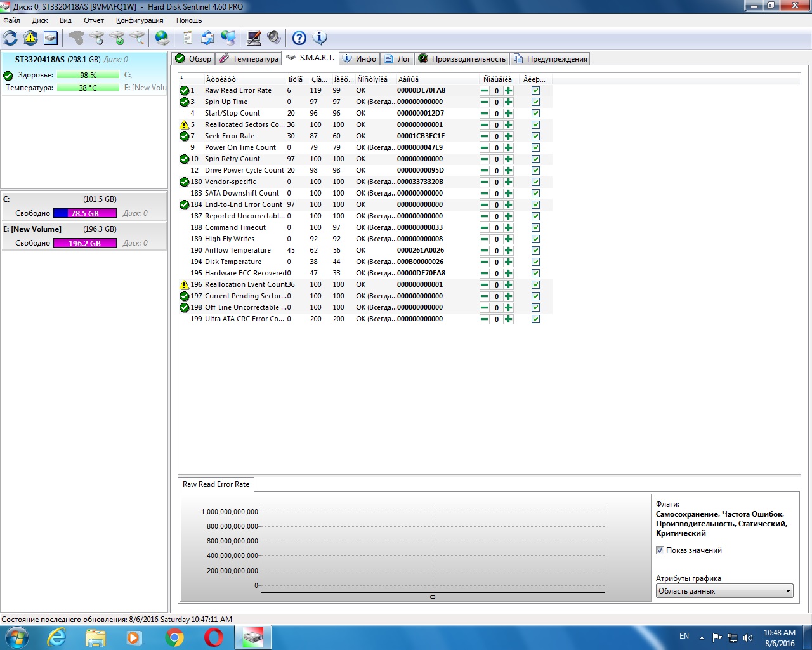Click the disk with warning sign icon
The image size is (812, 650).
pos(30,38)
